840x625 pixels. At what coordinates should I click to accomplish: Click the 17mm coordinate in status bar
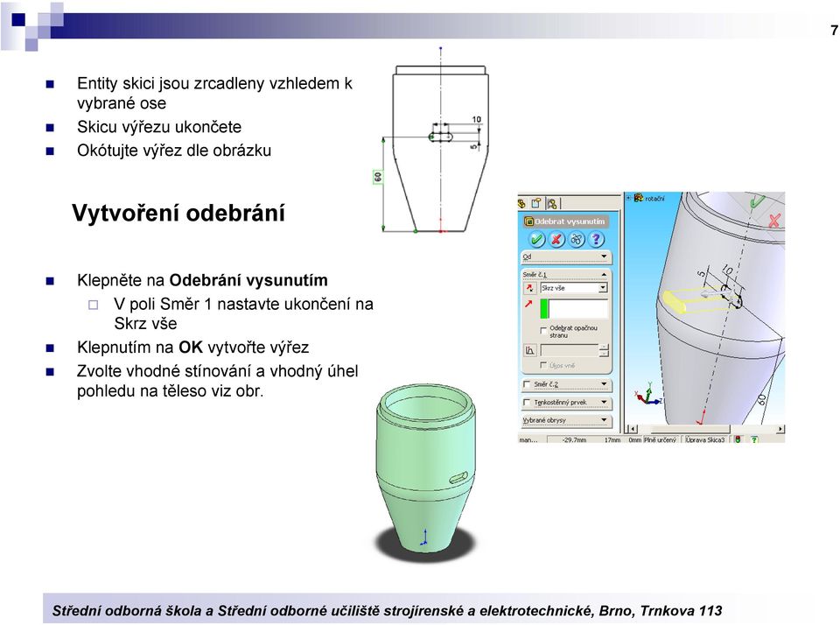click(612, 439)
